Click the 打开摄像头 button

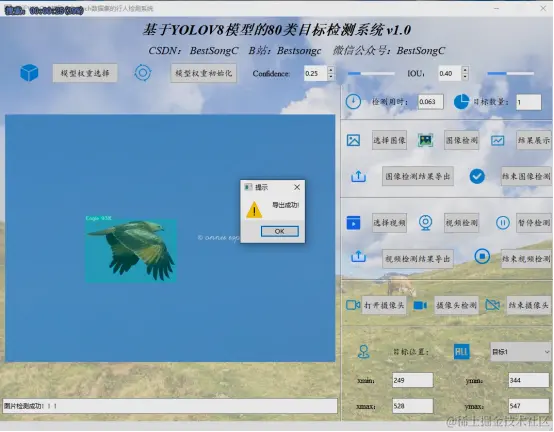384,305
